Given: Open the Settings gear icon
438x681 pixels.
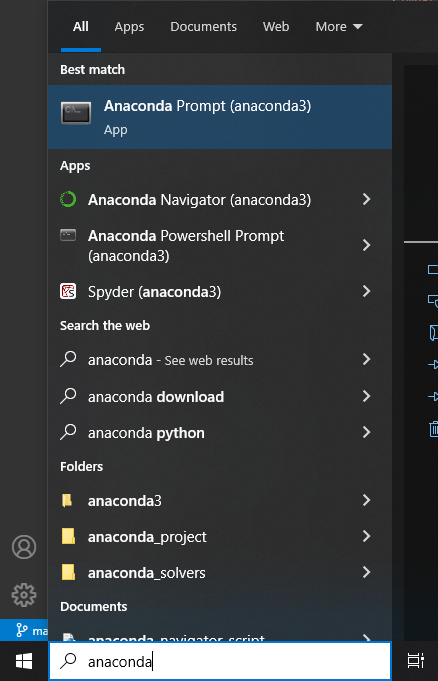Looking at the screenshot, I should point(24,595).
